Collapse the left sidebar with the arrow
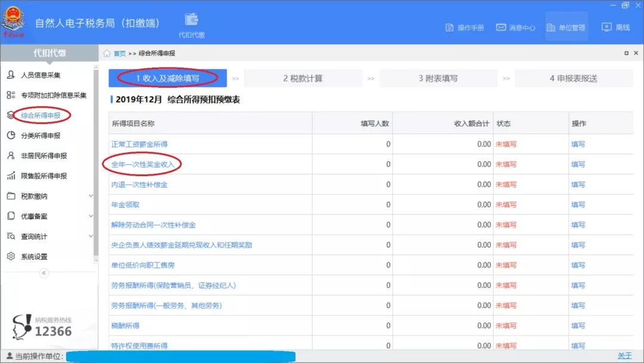This screenshot has width=644, height=363. [x=42, y=273]
